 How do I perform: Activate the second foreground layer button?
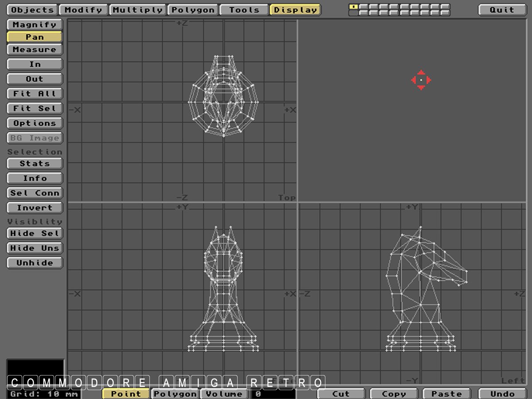pos(363,7)
